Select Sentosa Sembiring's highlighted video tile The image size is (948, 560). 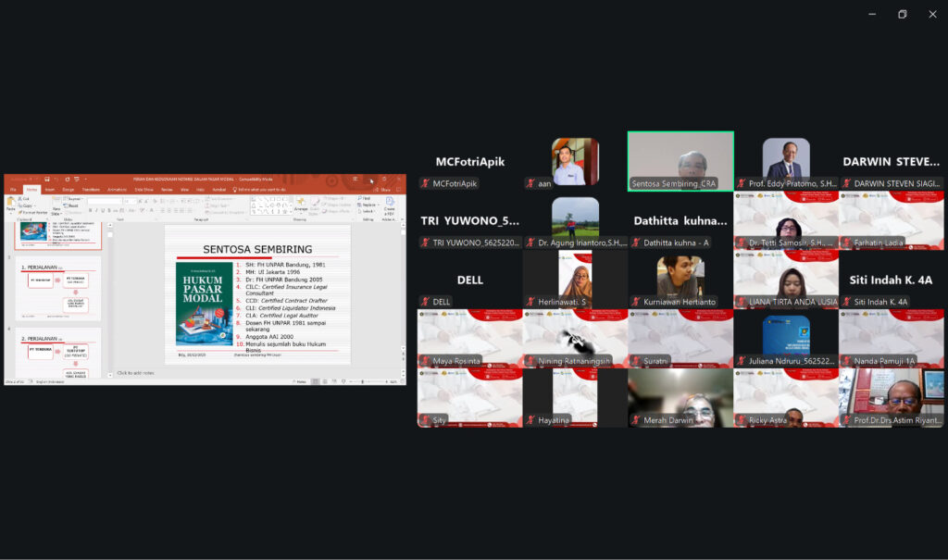680,159
